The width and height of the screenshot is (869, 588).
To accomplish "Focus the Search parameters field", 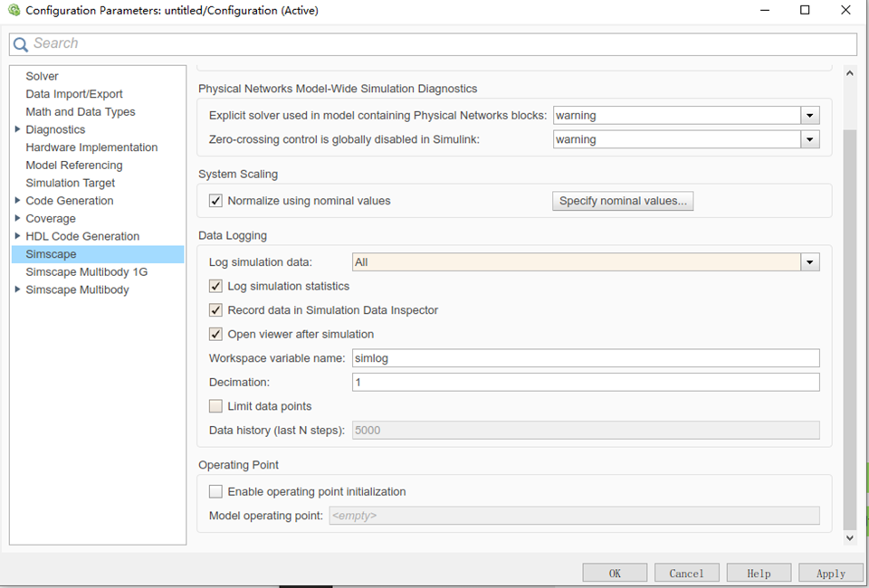I will (433, 44).
